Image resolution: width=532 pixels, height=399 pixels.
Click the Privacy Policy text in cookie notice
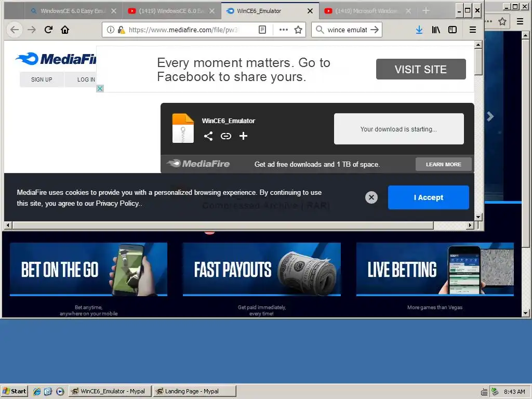(117, 203)
